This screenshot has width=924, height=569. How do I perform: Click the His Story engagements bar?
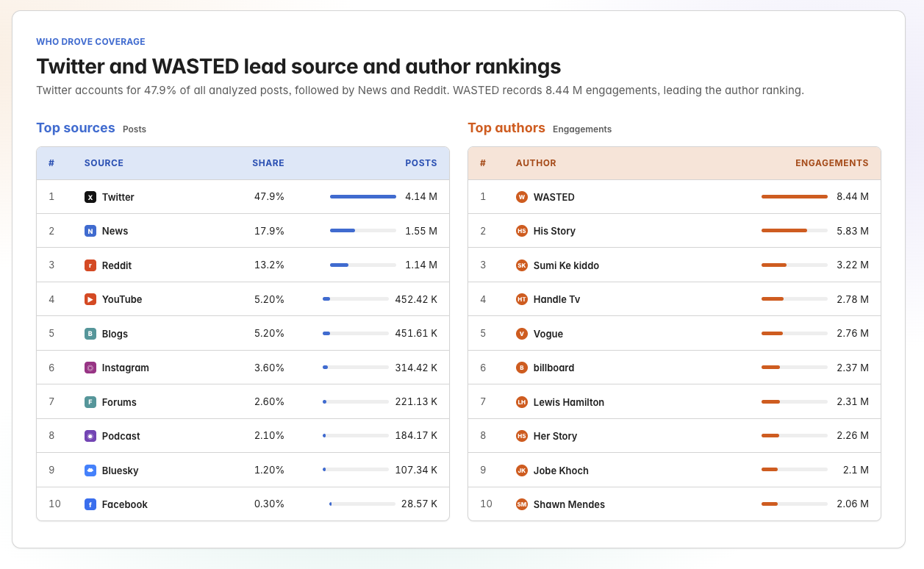(795, 231)
